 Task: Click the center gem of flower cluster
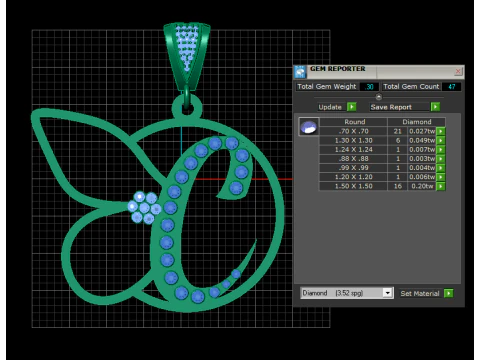click(144, 208)
